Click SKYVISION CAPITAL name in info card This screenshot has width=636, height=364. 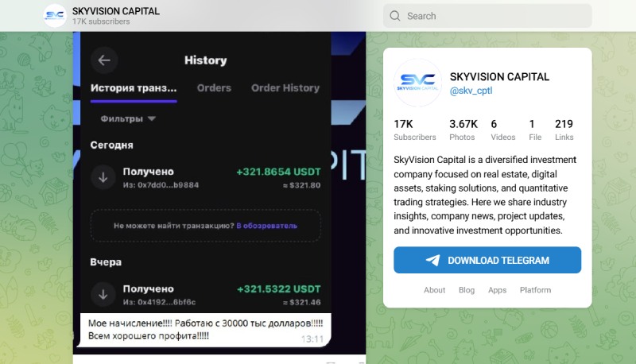[499, 76]
